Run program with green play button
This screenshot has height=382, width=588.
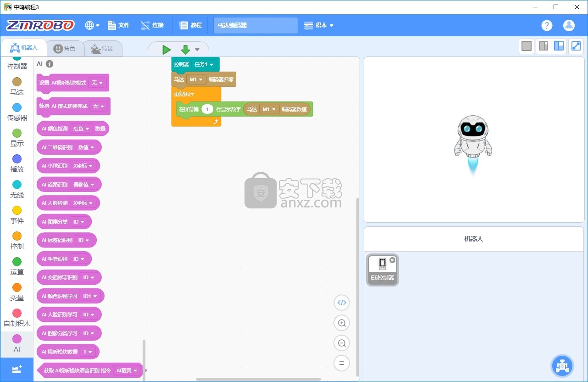[x=166, y=50]
